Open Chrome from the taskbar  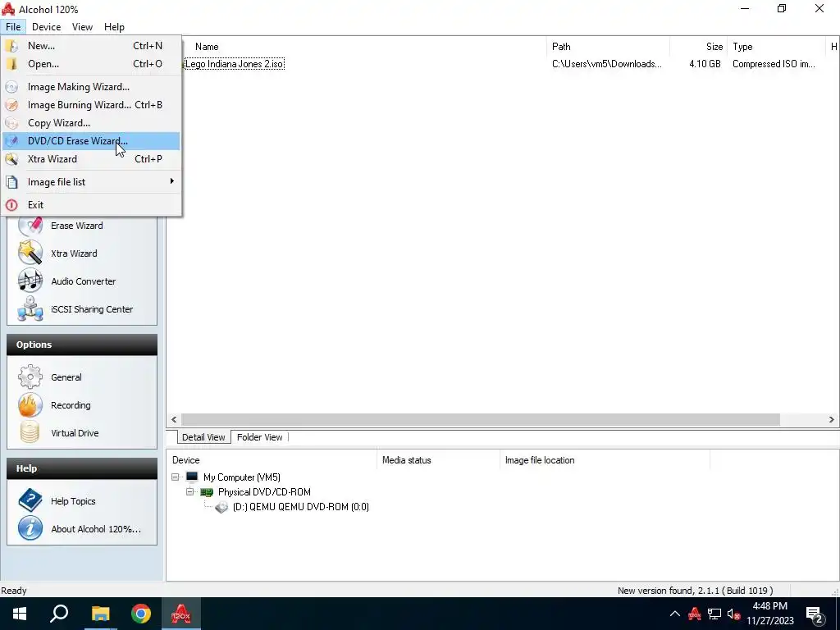tap(141, 614)
